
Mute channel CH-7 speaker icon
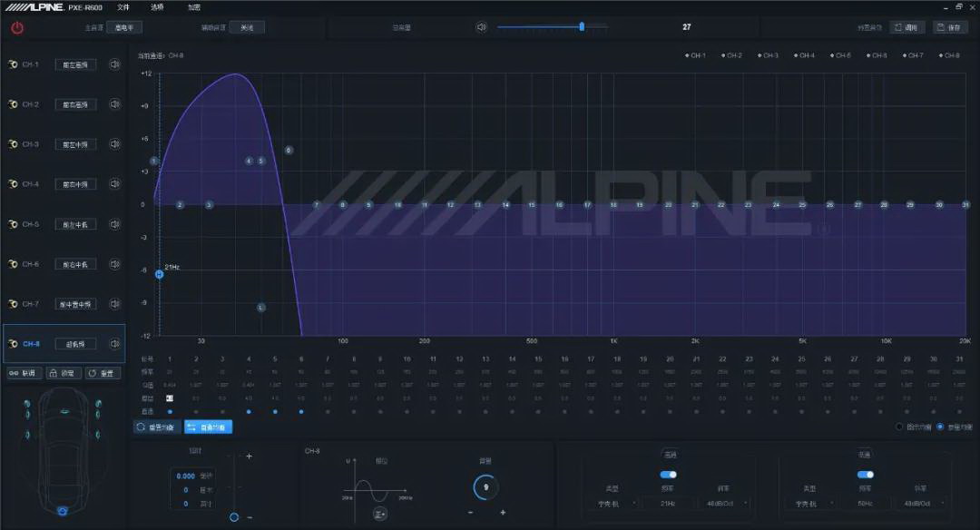114,304
